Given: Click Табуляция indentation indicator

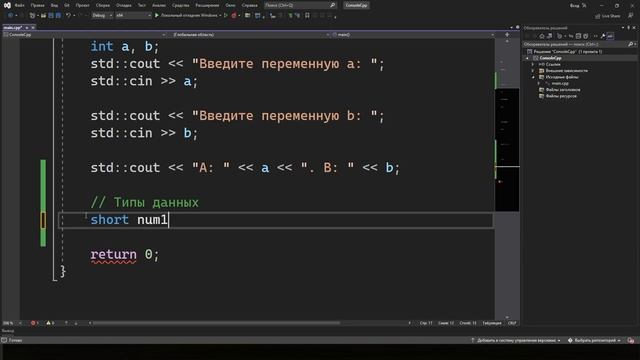Looking at the screenshot, I should click(491, 323).
